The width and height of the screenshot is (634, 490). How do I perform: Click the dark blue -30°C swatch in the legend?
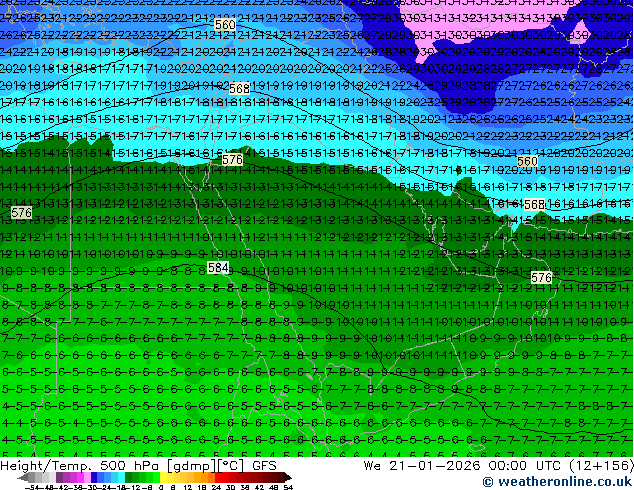(x=94, y=477)
